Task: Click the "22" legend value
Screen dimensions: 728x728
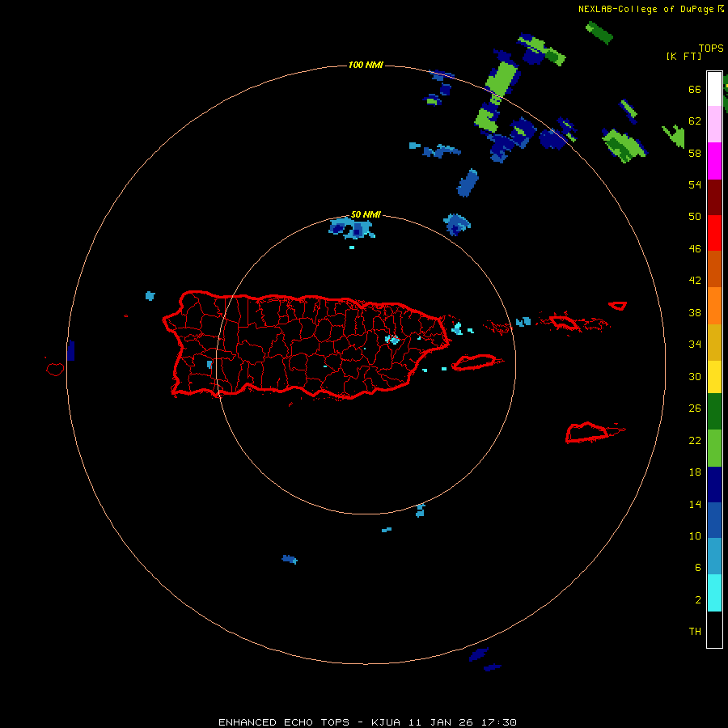Action: point(695,440)
